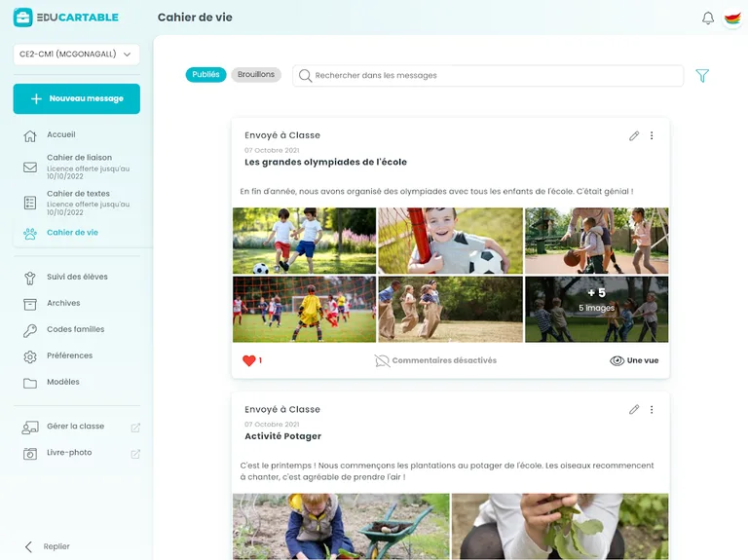Screen dimensions: 748x560
Task: Open Suivi des élèves page
Action: pyautogui.click(x=77, y=277)
